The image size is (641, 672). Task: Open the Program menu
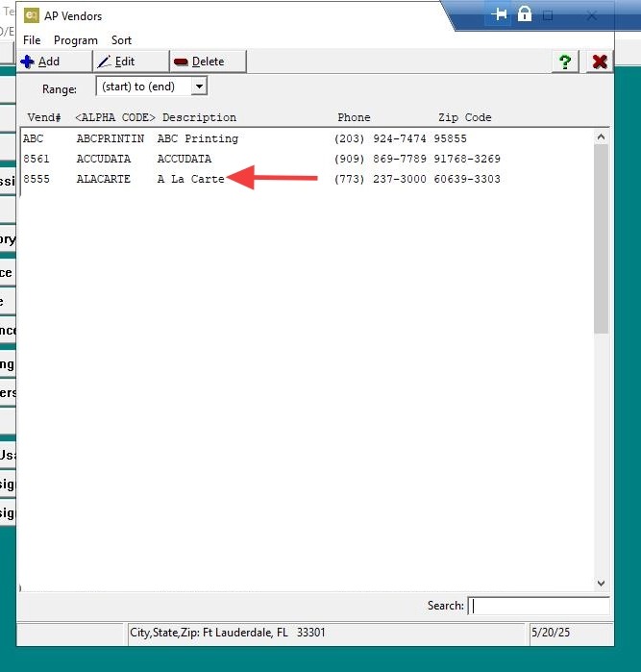point(75,40)
